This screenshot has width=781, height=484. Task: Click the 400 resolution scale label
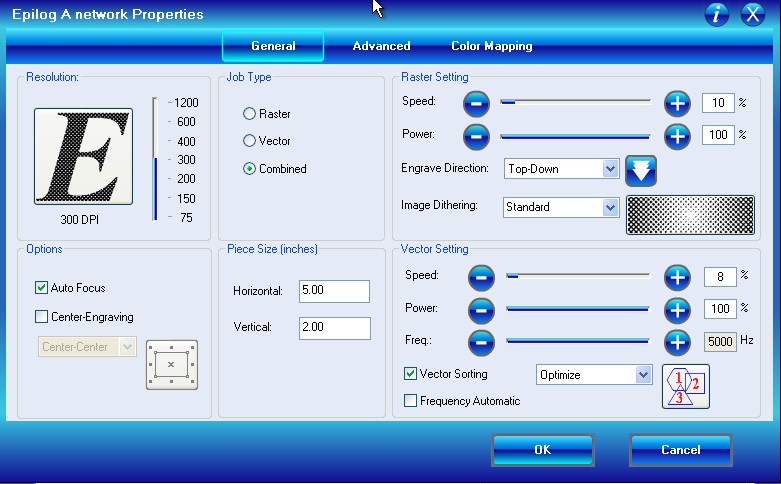pyautogui.click(x=186, y=142)
